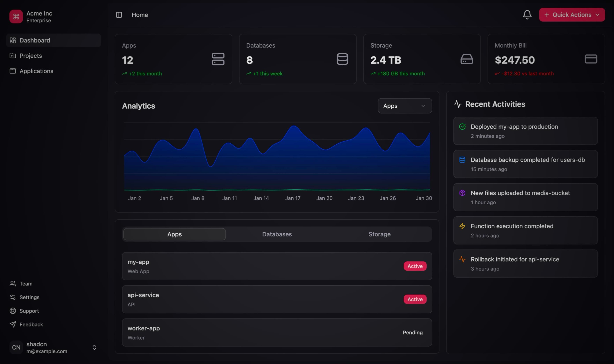Open Settings via the gear icon in sidebar
This screenshot has width=614, height=364.
tap(13, 297)
